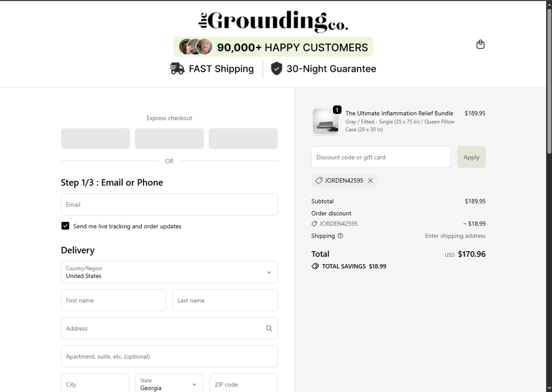Screen dimensions: 552x392
Task: Click the discount tag icon beside JORDEN42595 chip
Action: pos(319,181)
